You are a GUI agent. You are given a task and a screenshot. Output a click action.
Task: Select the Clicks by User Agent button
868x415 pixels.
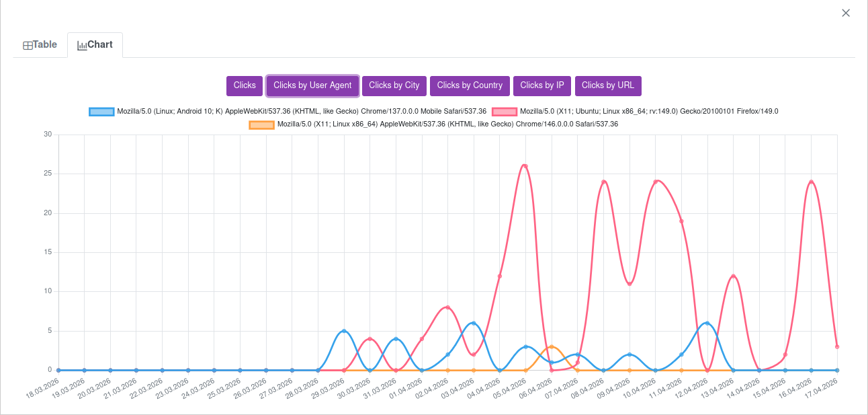click(312, 85)
